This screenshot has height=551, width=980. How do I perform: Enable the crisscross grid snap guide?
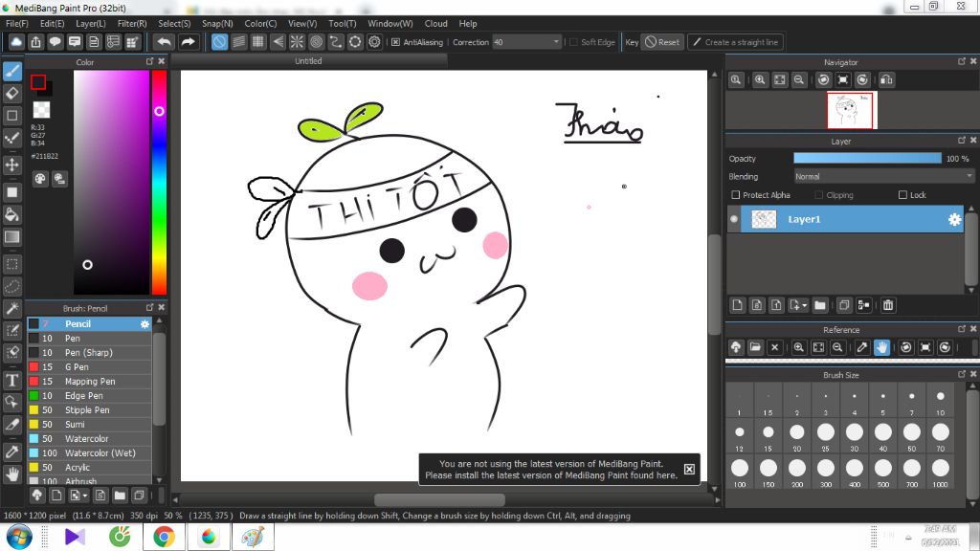[x=258, y=42]
